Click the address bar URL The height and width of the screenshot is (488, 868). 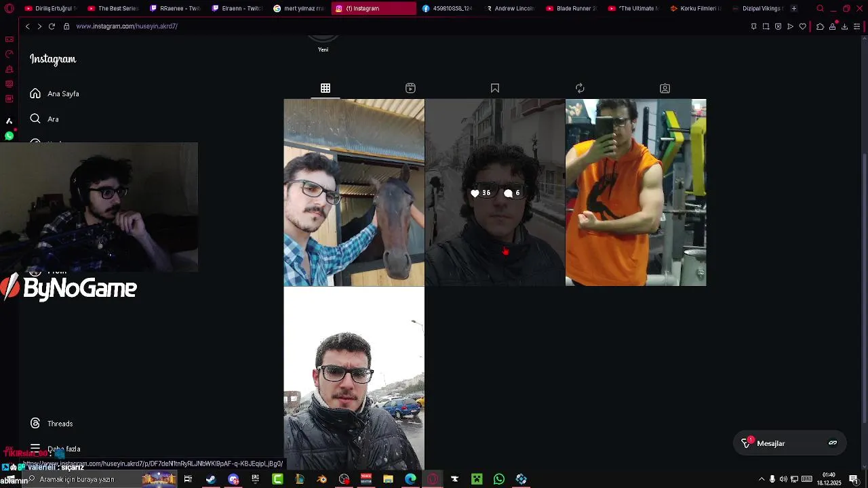127,26
